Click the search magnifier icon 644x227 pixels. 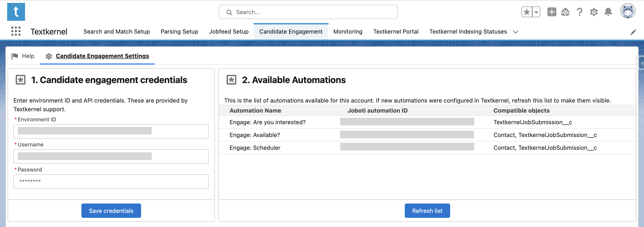coord(229,12)
